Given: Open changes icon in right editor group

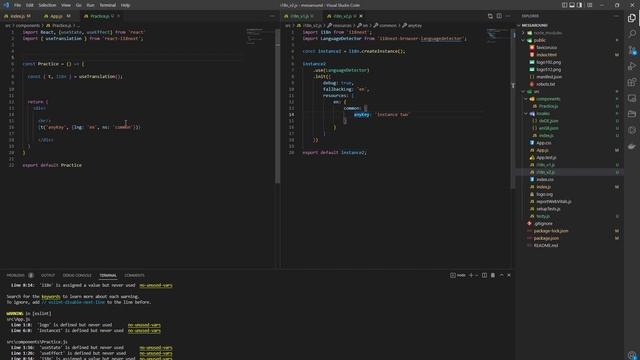Looking at the screenshot, I should [490, 16].
